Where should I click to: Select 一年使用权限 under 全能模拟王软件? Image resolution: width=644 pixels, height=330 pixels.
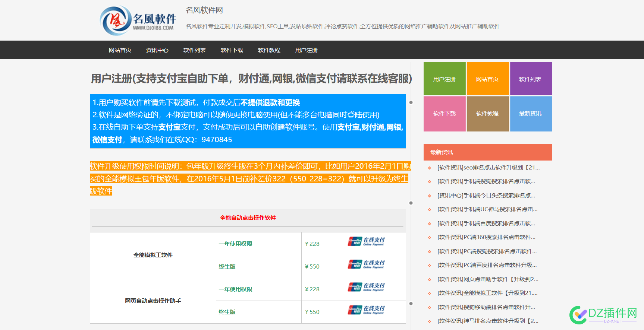(236, 244)
